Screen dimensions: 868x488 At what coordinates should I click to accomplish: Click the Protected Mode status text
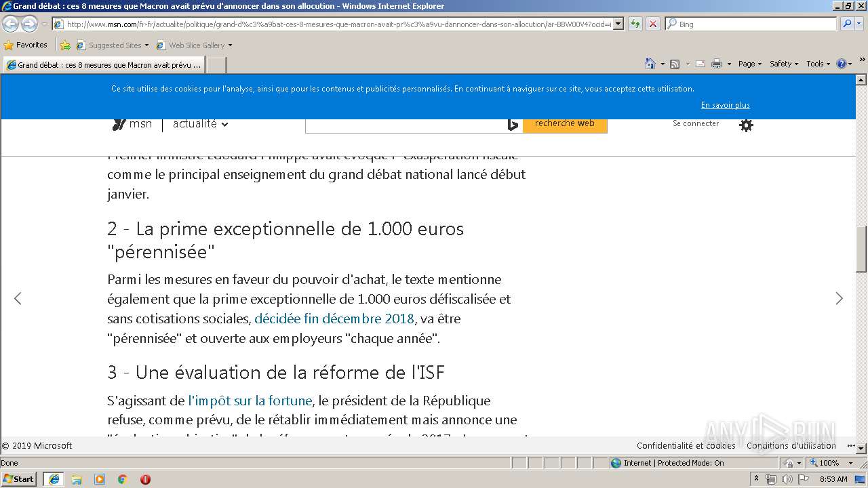click(x=673, y=463)
